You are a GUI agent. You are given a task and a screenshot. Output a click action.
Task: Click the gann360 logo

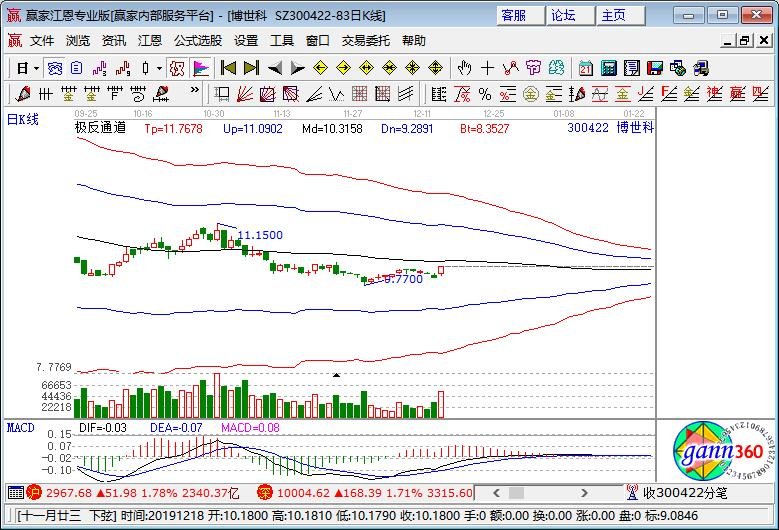tap(723, 452)
